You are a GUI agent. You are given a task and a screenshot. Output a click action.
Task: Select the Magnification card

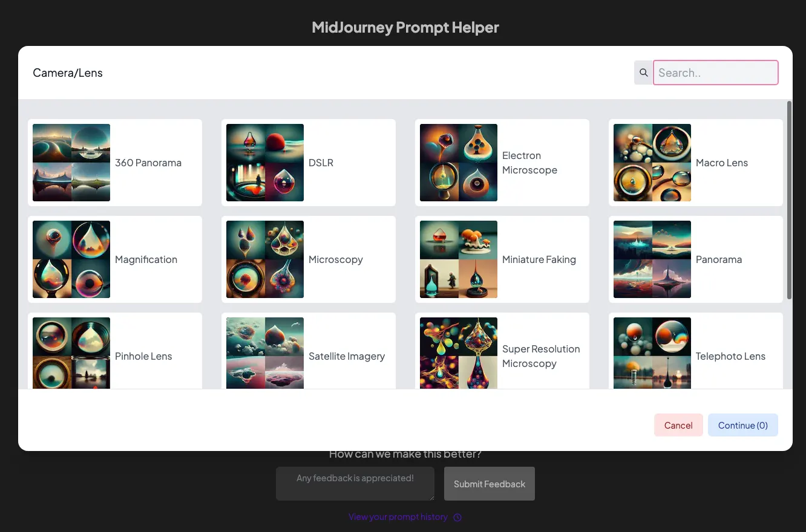coord(115,259)
